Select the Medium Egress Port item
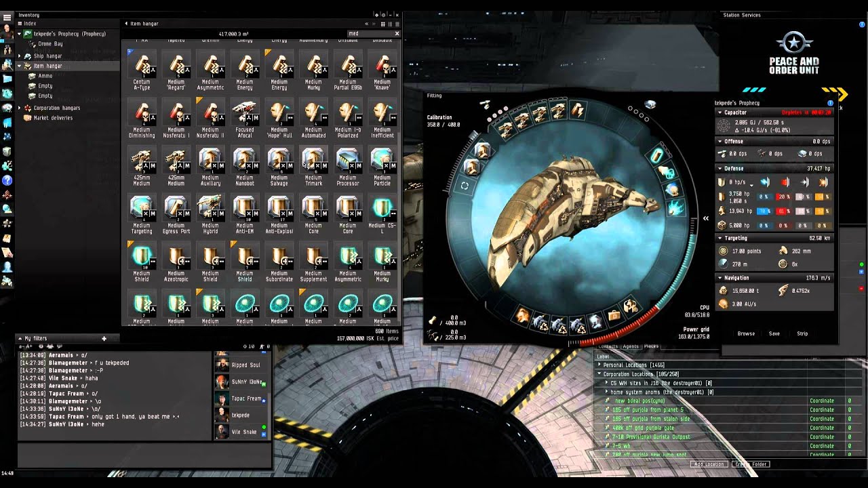Image resolution: width=868 pixels, height=488 pixels. click(x=176, y=215)
